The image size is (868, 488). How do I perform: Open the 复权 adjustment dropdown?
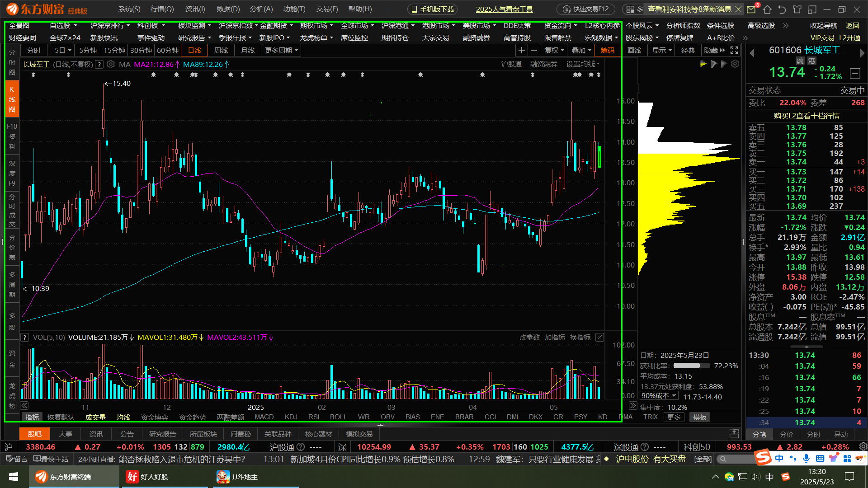(x=554, y=50)
